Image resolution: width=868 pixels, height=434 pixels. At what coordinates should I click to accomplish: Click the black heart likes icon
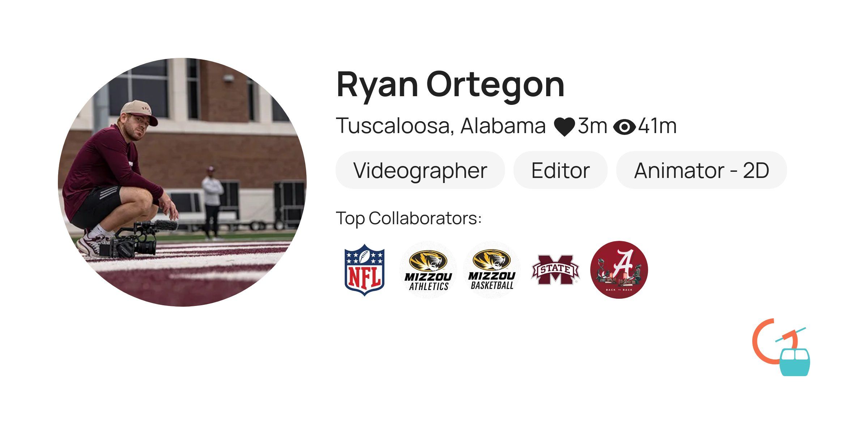tap(565, 127)
